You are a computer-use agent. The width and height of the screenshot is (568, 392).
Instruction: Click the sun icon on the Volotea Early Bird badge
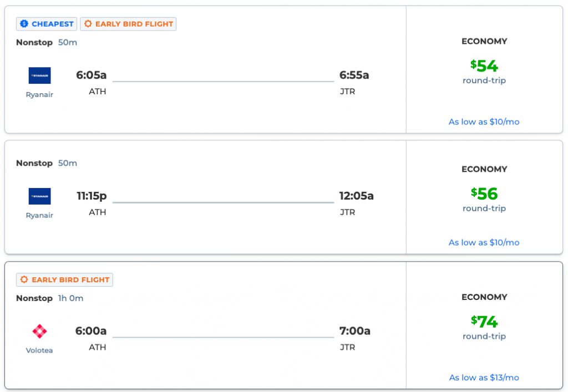[x=24, y=280]
